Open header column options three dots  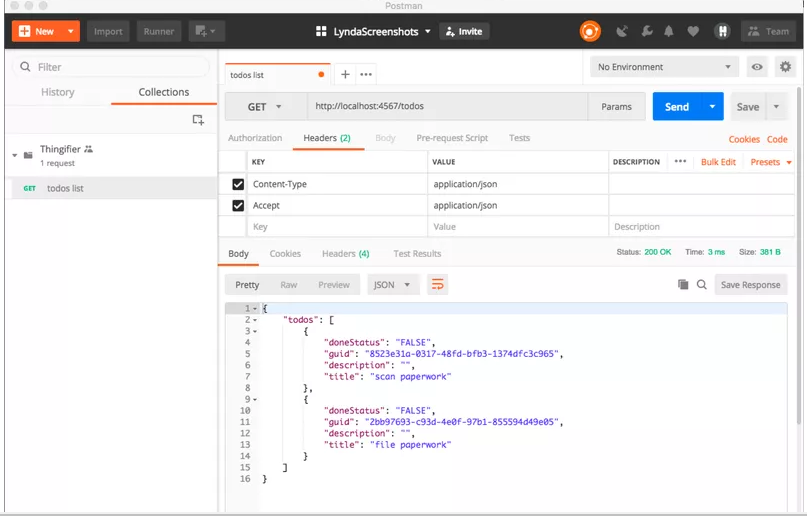tap(680, 161)
